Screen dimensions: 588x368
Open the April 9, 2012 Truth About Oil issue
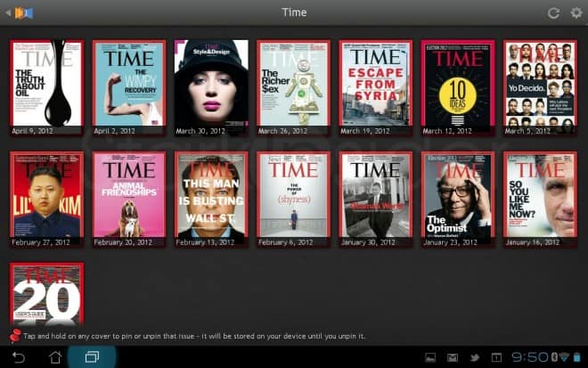coord(46,84)
